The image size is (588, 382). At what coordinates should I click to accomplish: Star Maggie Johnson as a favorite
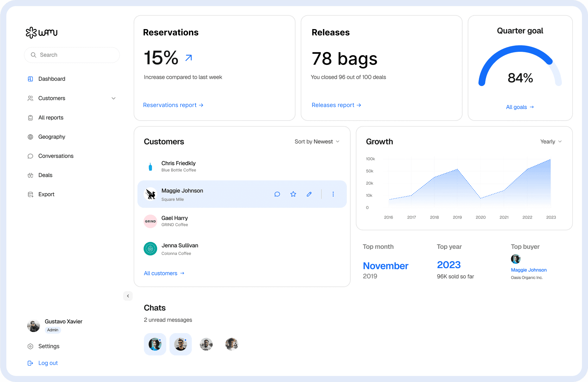point(293,194)
